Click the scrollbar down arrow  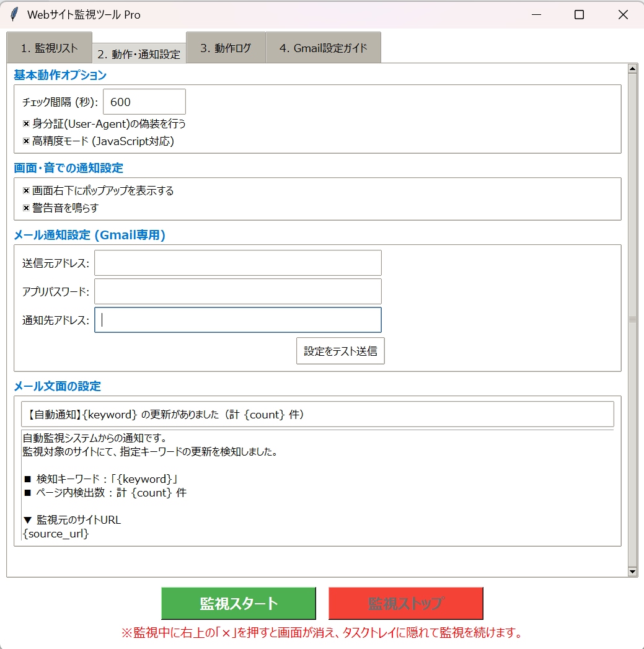[632, 572]
